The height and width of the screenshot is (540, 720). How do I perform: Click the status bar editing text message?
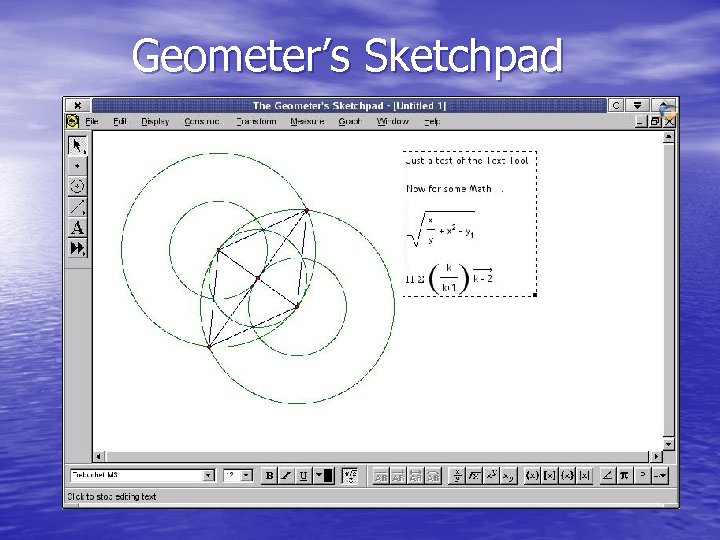coord(112,497)
